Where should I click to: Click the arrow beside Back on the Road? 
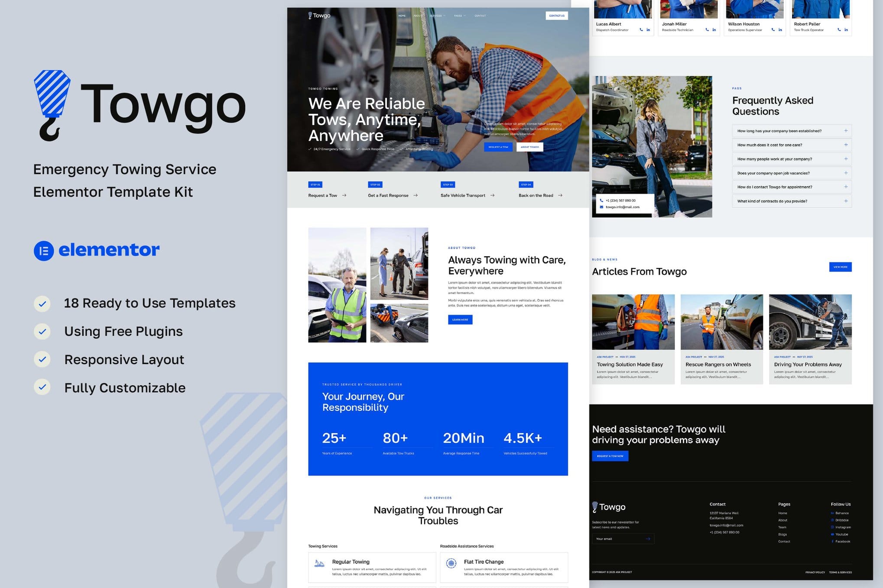click(x=560, y=195)
